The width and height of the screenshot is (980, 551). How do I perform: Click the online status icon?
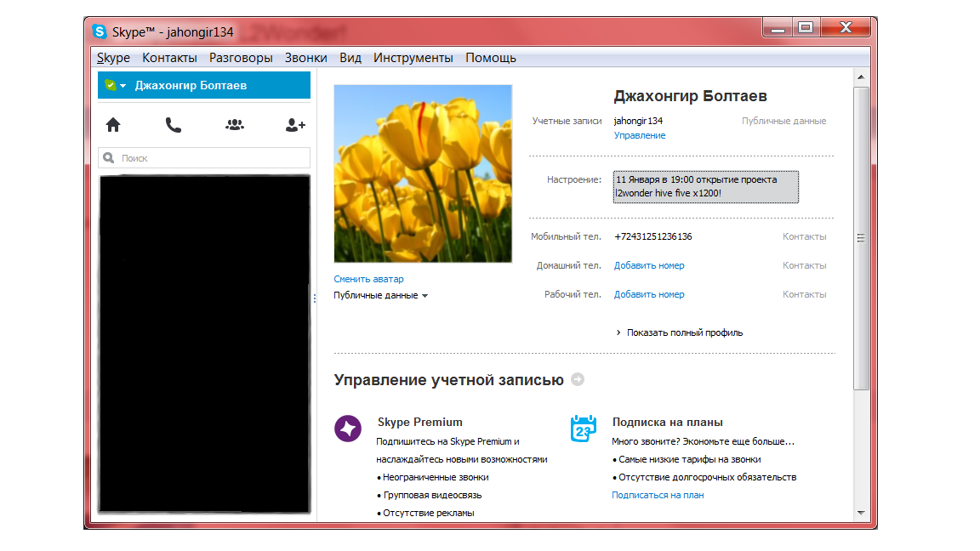111,86
